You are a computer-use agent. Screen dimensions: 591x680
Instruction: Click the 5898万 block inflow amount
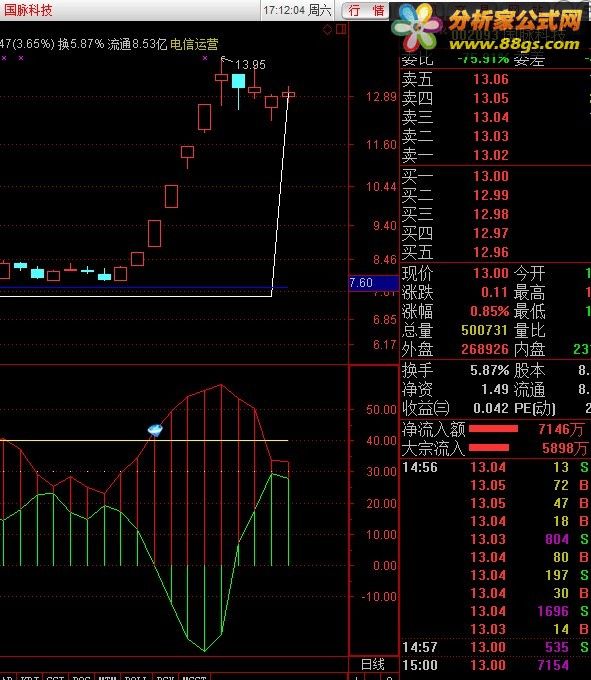coord(563,448)
